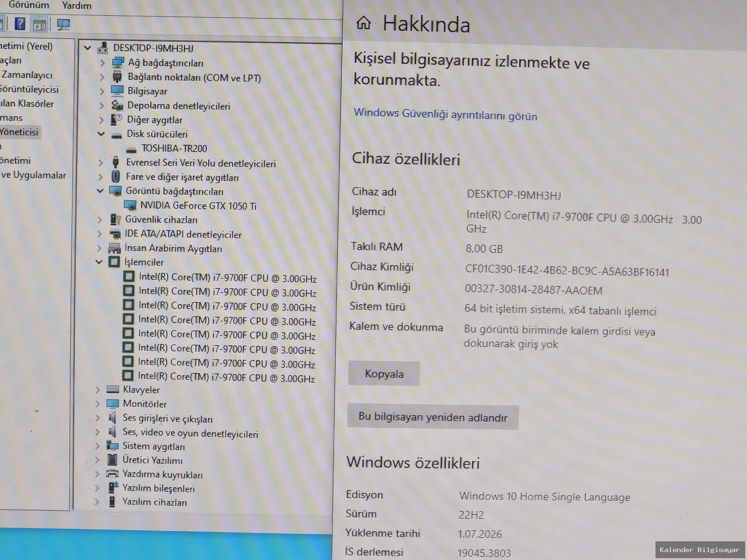Screen dimensions: 747x560
Task: Select Ses, video ve oyun denetleyicileri item
Action: click(x=190, y=433)
